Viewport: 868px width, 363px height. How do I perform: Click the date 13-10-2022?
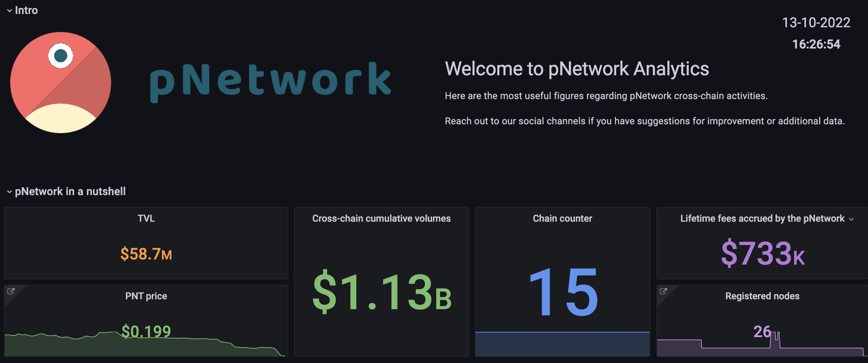(x=816, y=23)
